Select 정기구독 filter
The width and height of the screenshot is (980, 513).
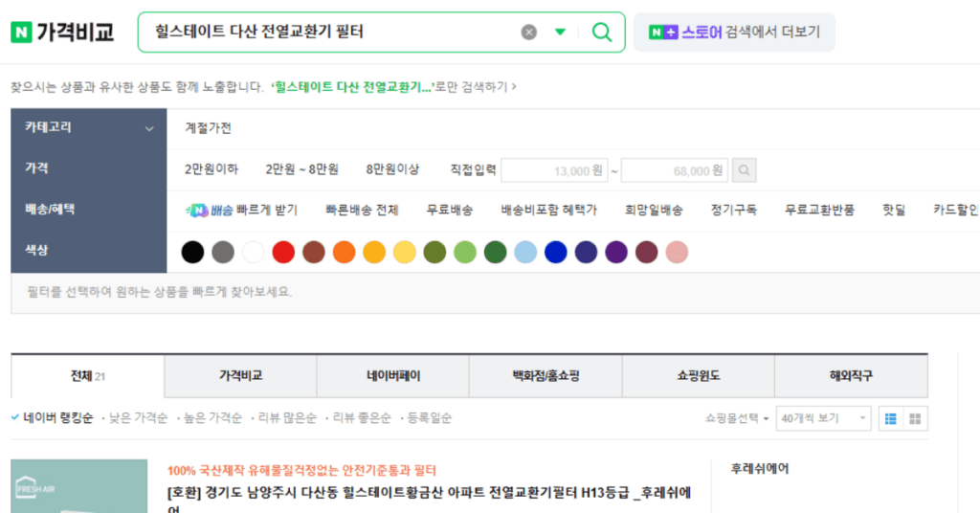tap(734, 210)
